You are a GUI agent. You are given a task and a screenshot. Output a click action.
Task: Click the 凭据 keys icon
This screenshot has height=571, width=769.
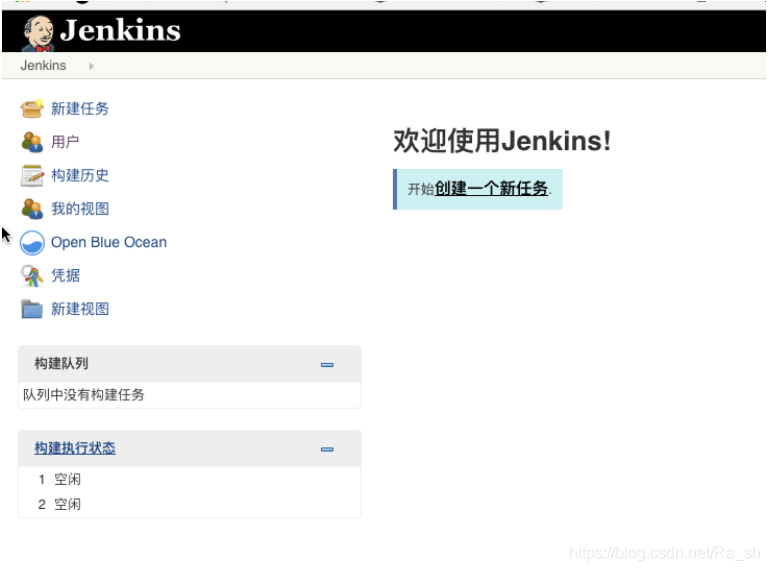pyautogui.click(x=32, y=276)
